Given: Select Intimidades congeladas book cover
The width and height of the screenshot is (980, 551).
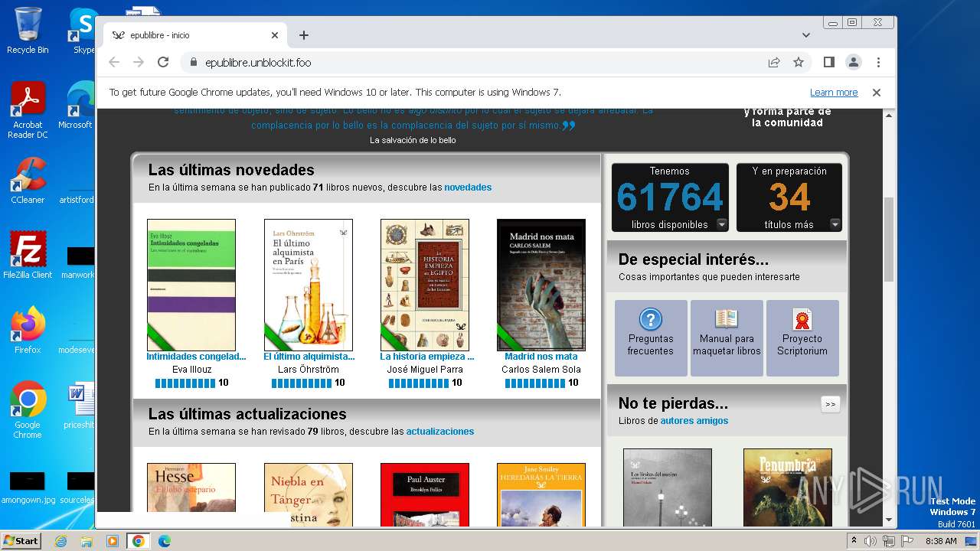Looking at the screenshot, I should point(191,285).
